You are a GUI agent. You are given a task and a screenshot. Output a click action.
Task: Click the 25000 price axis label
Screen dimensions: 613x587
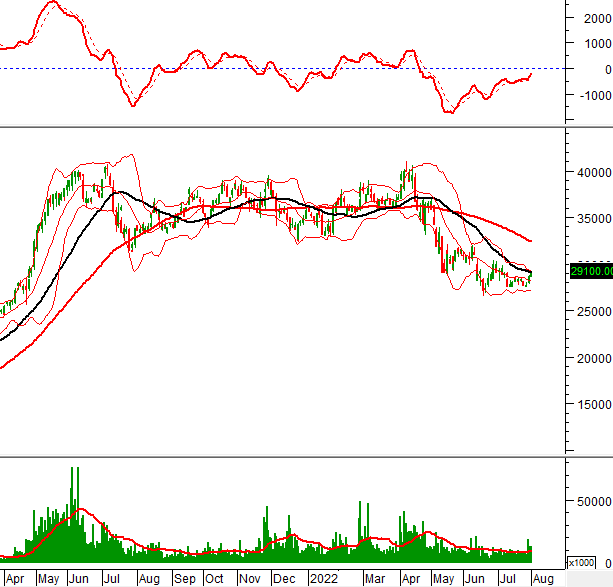[595, 312]
